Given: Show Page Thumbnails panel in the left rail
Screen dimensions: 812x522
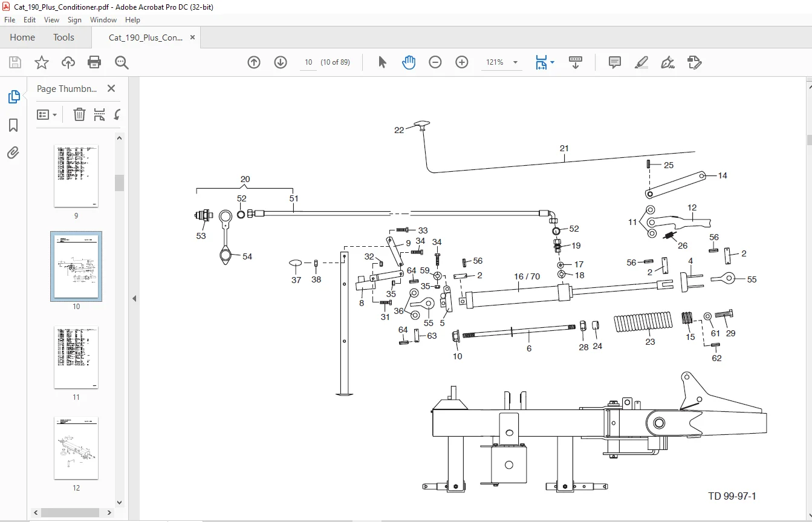Looking at the screenshot, I should point(13,97).
